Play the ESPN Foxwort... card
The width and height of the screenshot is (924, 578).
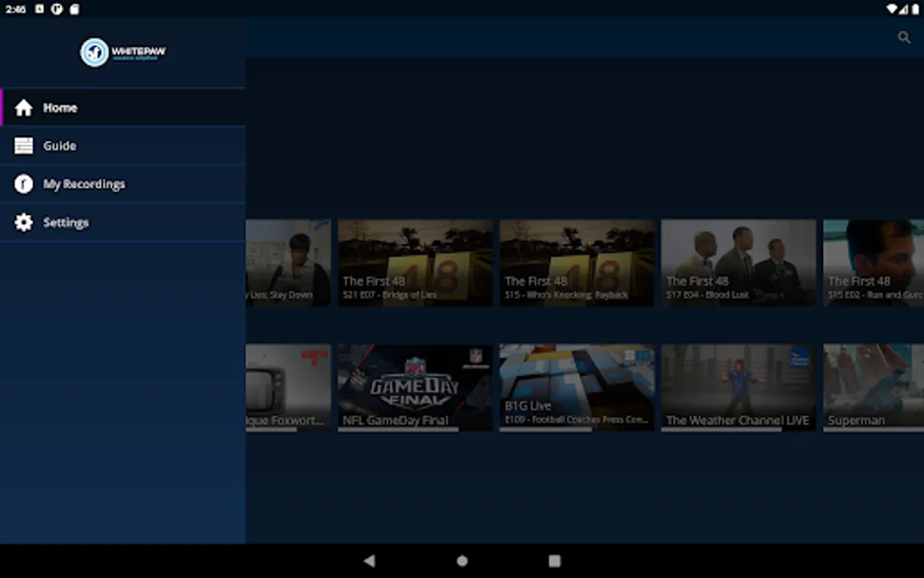click(x=288, y=387)
